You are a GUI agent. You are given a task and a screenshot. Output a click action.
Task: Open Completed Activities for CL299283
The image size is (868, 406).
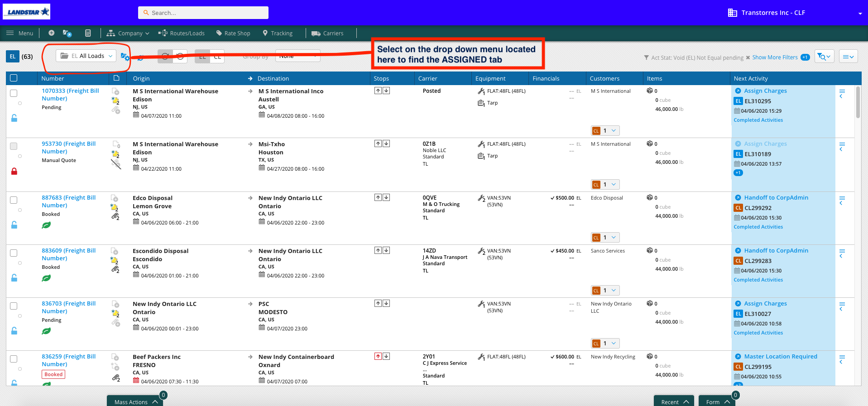click(758, 280)
